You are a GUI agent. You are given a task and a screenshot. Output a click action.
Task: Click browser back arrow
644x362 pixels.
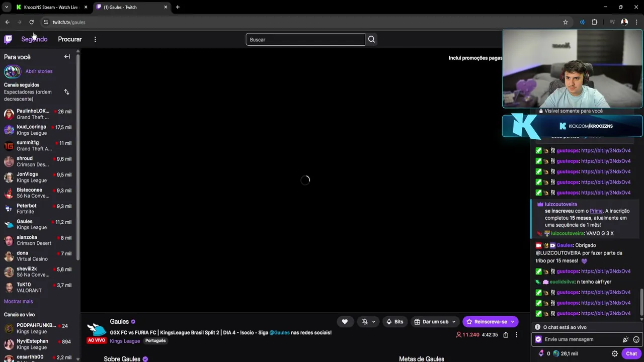pyautogui.click(x=7, y=22)
